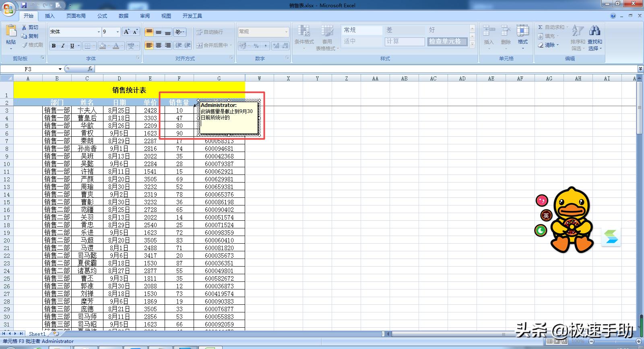Screen dimensions: 644x349
Task: Toggle right text alignment
Action: [x=168, y=45]
